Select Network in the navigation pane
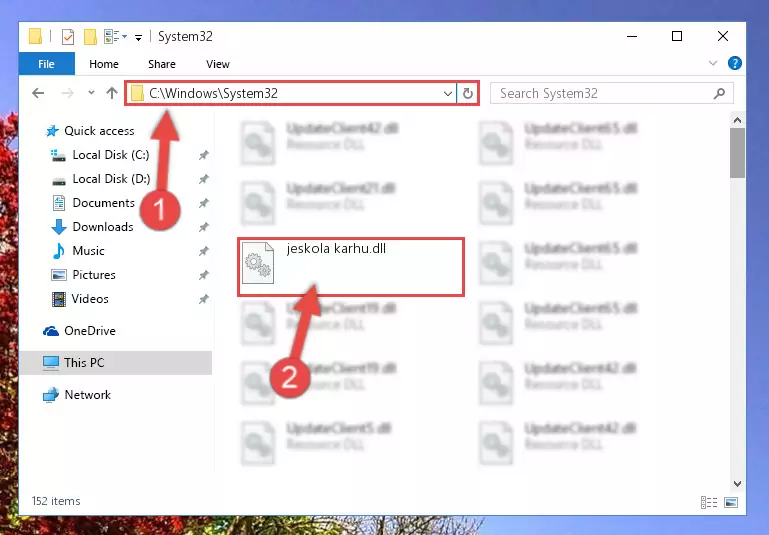This screenshot has height=535, width=769. 88,395
